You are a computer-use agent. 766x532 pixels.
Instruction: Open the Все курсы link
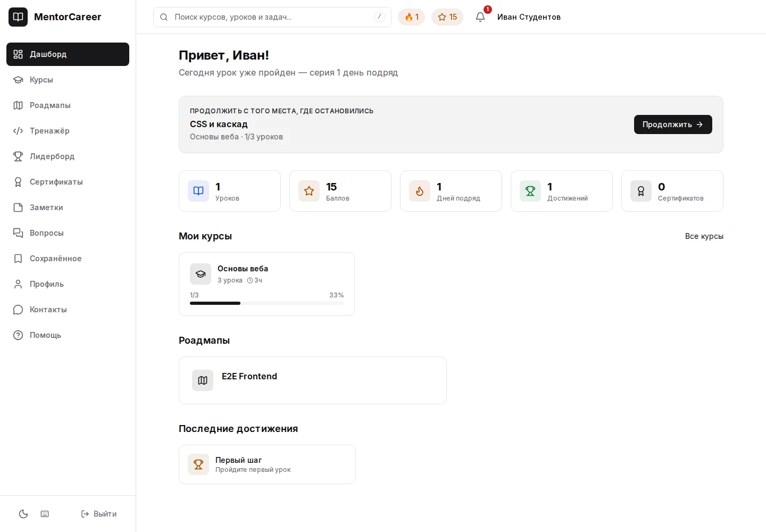[704, 236]
